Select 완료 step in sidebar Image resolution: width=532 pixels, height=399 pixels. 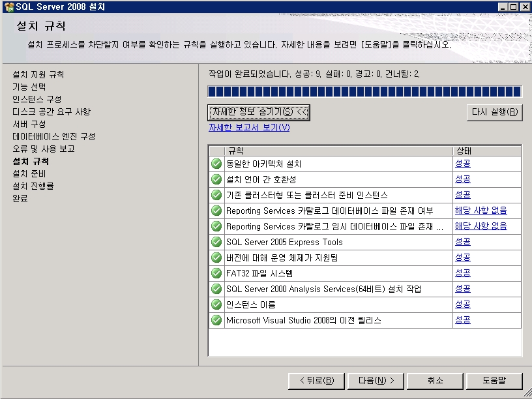point(20,198)
